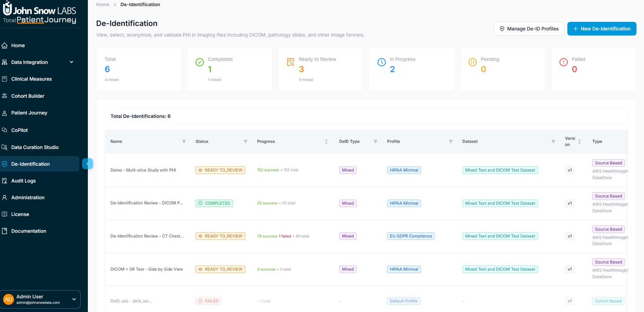Screen dimensions: 644x312
Task: Click the Administration sidebar icon
Action: click(5, 197)
